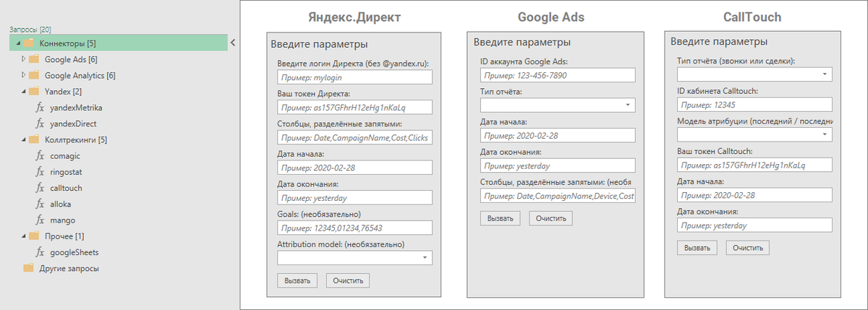The width and height of the screenshot is (868, 310).
Task: Click Вызвать in the Google Ads form
Action: point(500,218)
